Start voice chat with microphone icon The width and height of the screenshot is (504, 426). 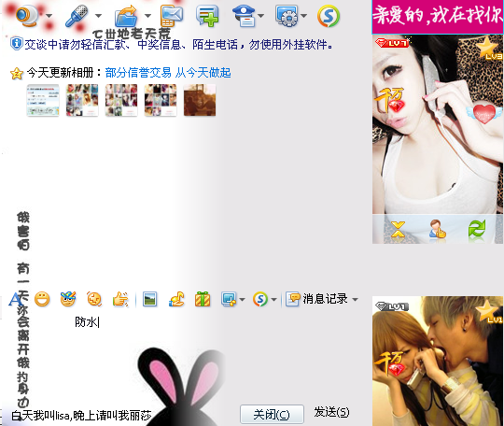[x=77, y=16]
